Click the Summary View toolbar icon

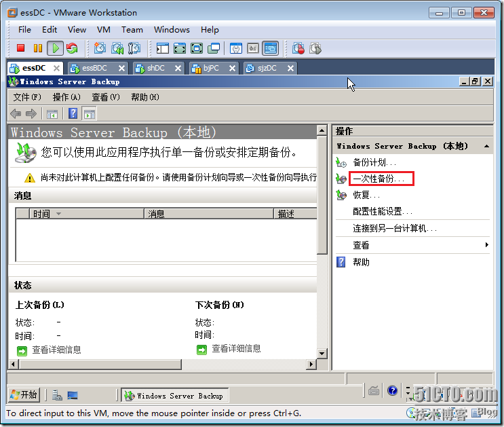[236, 48]
